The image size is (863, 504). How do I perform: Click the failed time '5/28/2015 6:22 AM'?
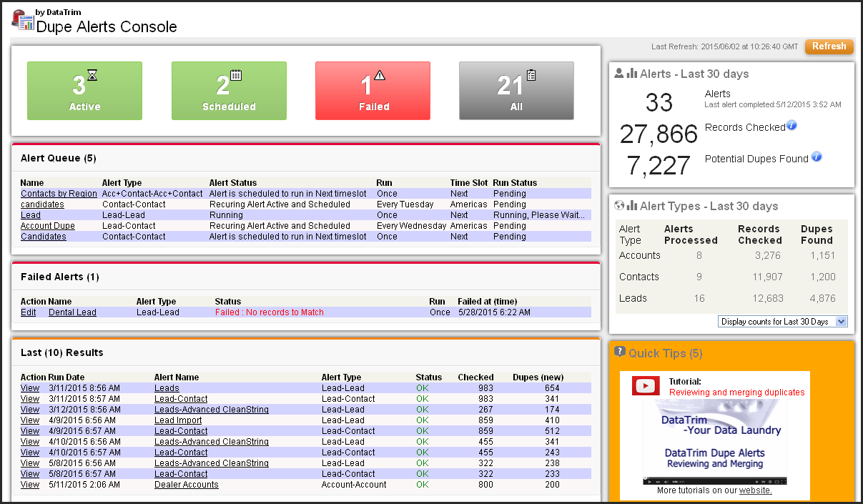coord(494,312)
